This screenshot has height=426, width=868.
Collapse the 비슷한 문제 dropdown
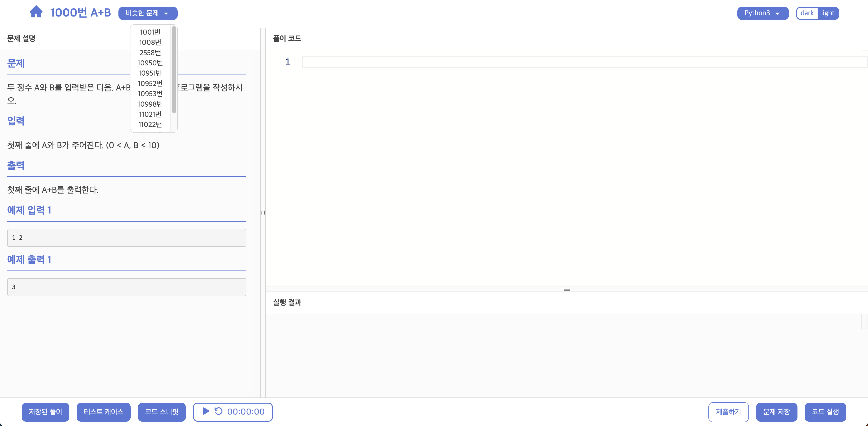coord(148,13)
